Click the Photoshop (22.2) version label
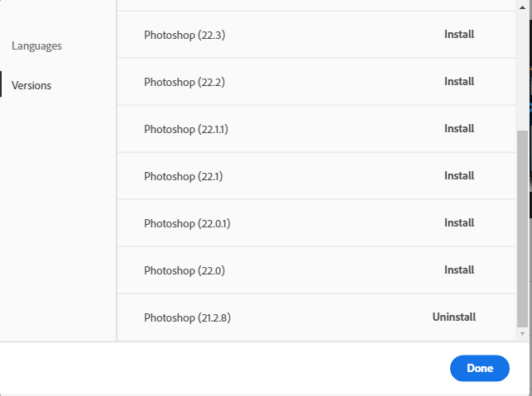The width and height of the screenshot is (532, 396). coord(182,82)
